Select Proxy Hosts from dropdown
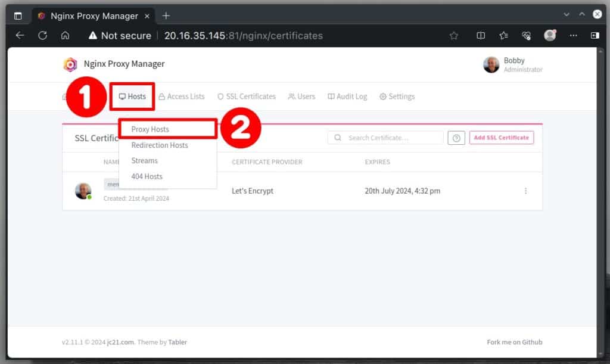 167,129
